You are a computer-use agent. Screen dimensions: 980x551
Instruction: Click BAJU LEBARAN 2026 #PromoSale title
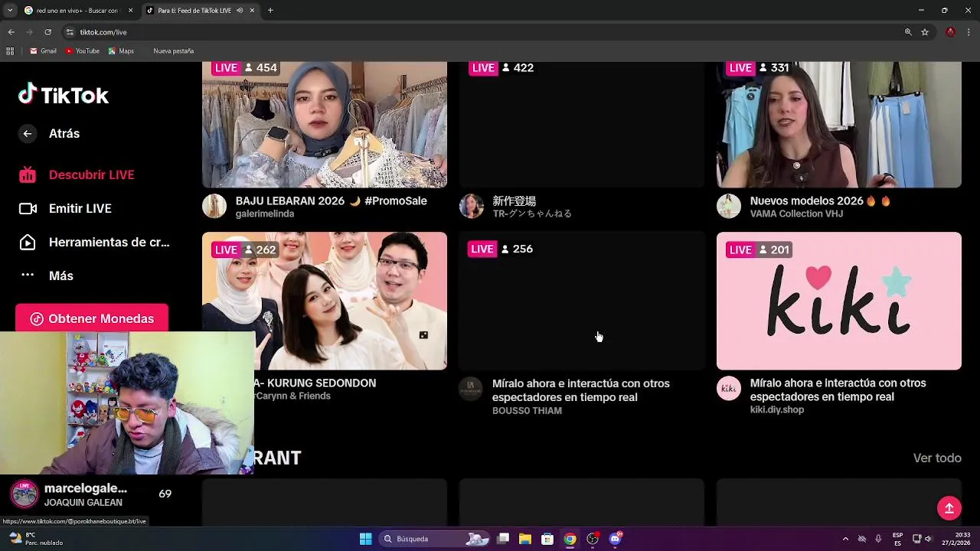point(332,201)
